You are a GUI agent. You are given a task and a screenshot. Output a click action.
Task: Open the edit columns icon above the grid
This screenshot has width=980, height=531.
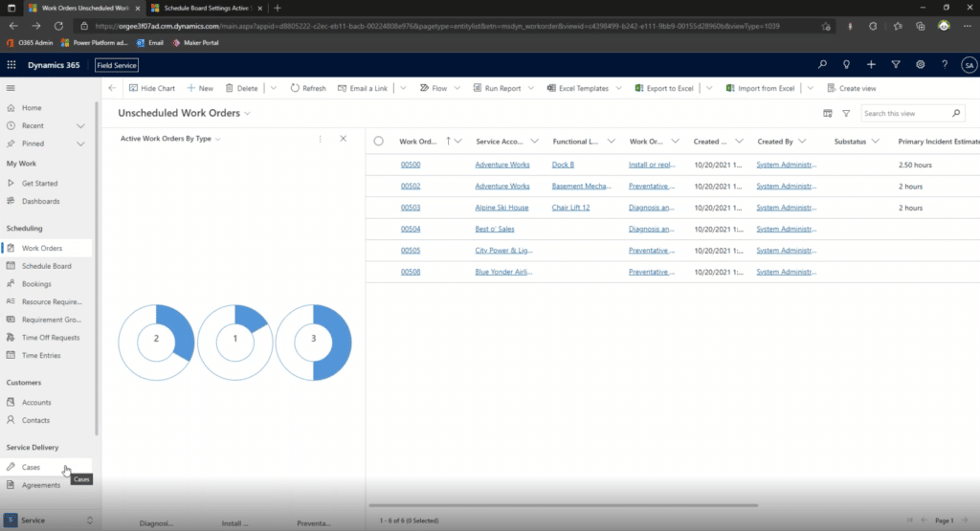pyautogui.click(x=828, y=114)
